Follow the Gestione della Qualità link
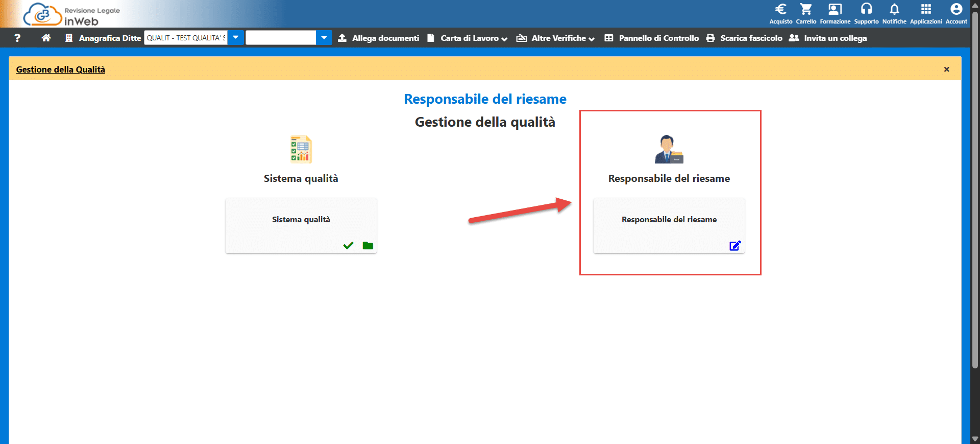 (61, 69)
